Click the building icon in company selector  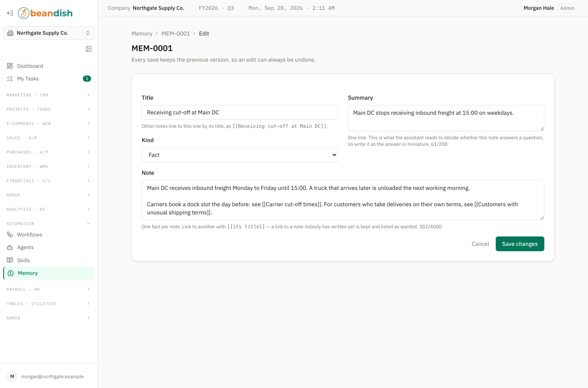10,33
